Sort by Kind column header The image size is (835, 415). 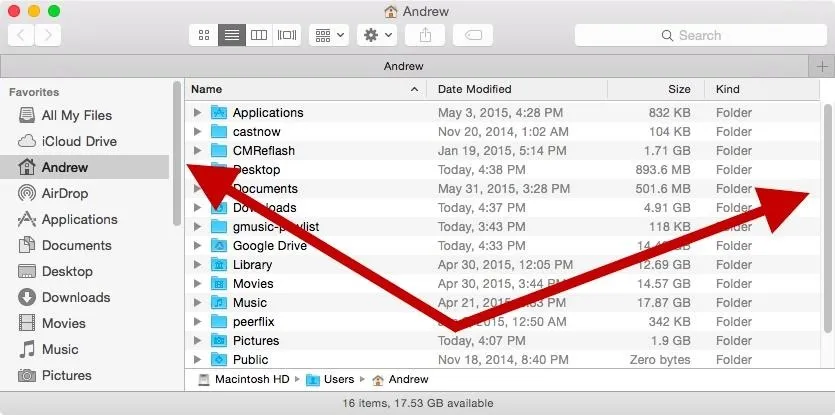(762, 89)
